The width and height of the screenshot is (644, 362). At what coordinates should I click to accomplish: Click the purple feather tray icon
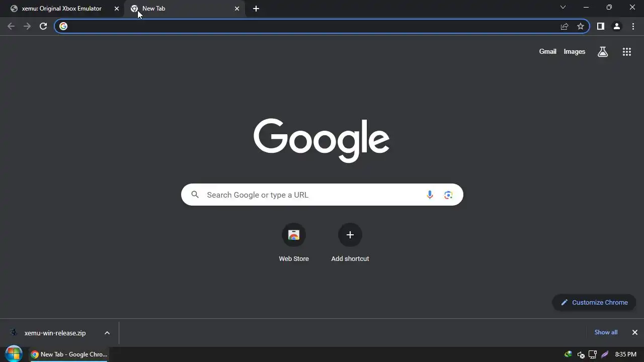coord(605,354)
